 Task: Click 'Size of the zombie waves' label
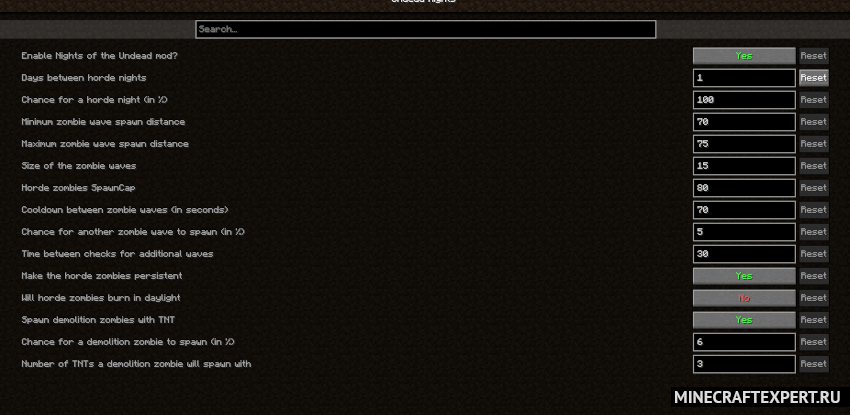click(79, 166)
